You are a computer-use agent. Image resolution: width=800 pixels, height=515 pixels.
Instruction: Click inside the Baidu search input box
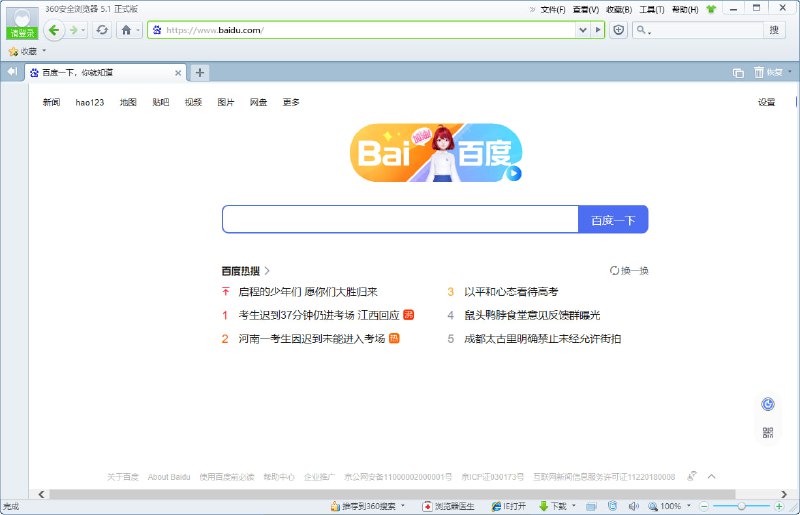[400, 220]
